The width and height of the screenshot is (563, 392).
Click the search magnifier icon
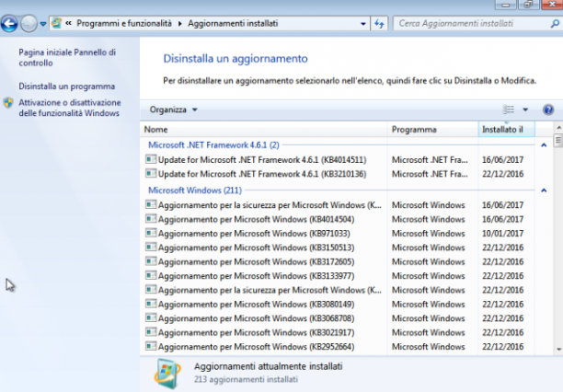[x=555, y=24]
